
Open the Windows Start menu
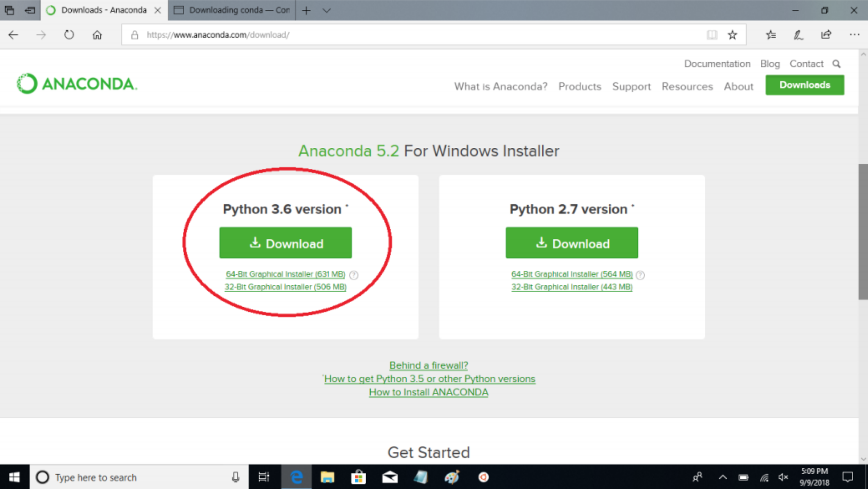point(14,477)
